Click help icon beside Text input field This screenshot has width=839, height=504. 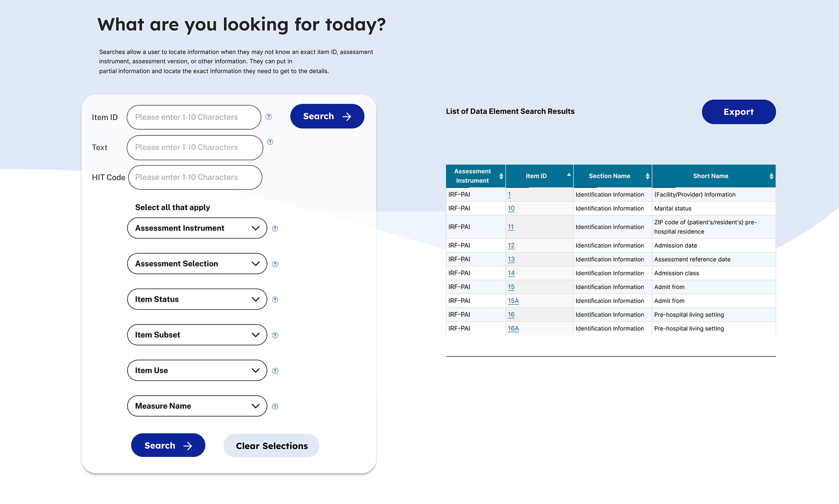[270, 142]
